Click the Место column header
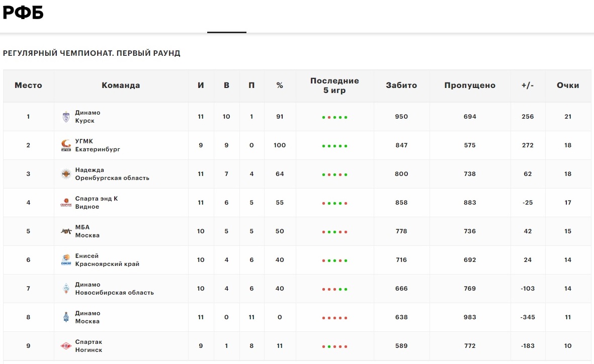The width and height of the screenshot is (594, 364). tap(28, 85)
